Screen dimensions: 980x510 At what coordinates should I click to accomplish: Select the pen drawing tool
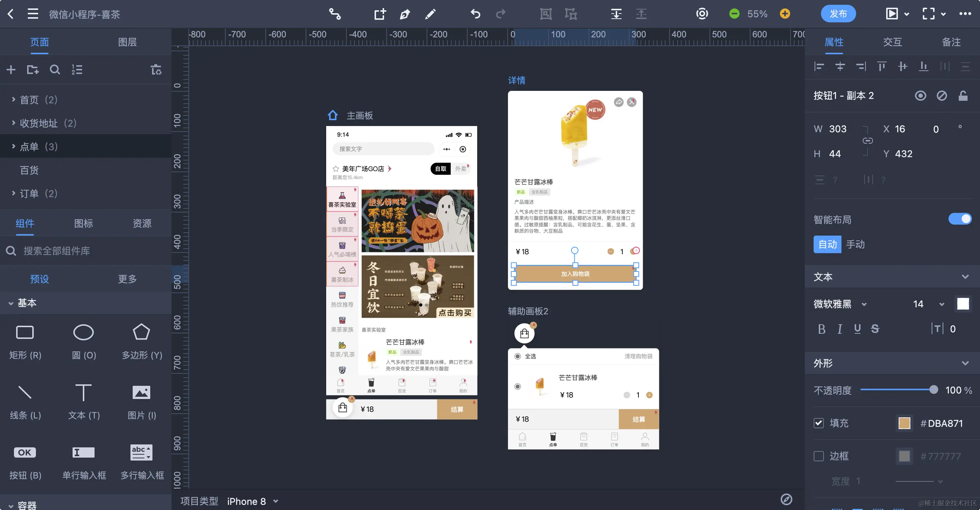pos(405,14)
